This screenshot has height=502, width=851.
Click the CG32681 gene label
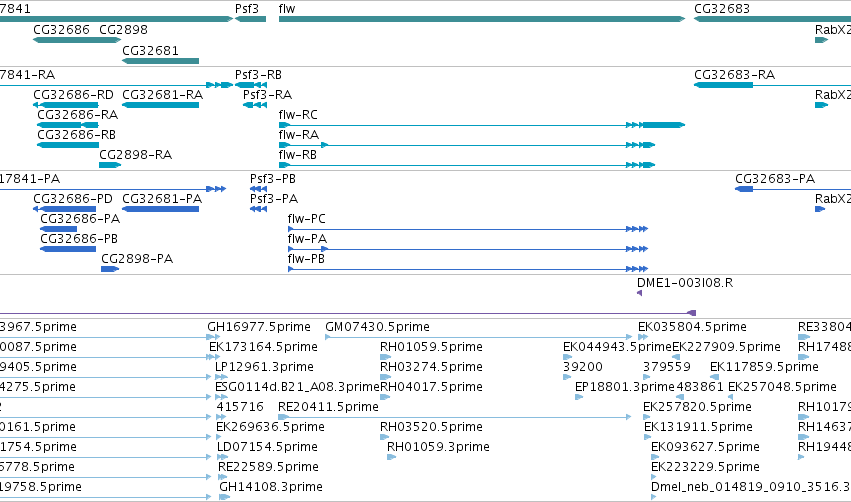point(150,50)
